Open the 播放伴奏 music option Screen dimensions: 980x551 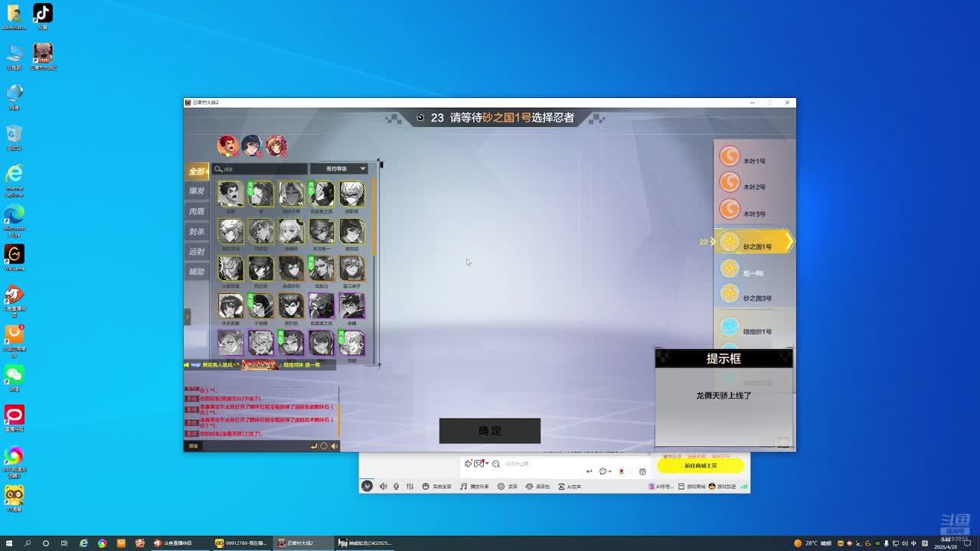pyautogui.click(x=474, y=487)
